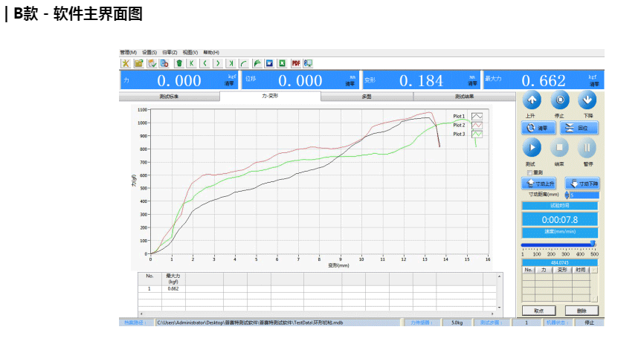This screenshot has height=347, width=644.
Task: Export results with the Excel icon
Action: 283,63
